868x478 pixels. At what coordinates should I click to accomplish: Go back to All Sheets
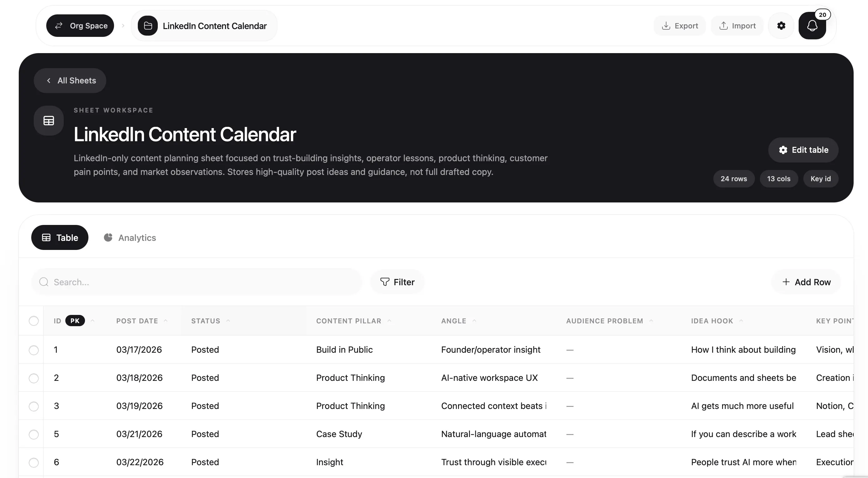pos(70,81)
